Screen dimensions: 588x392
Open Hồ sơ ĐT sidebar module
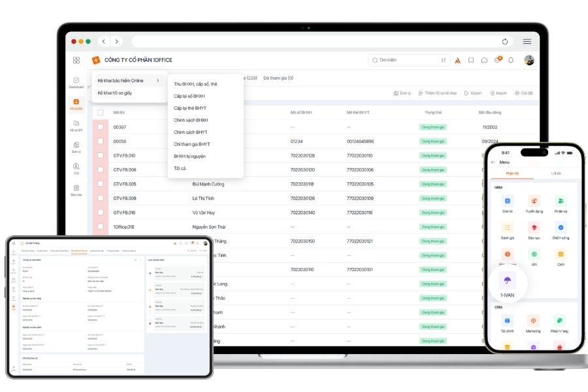pyautogui.click(x=76, y=125)
